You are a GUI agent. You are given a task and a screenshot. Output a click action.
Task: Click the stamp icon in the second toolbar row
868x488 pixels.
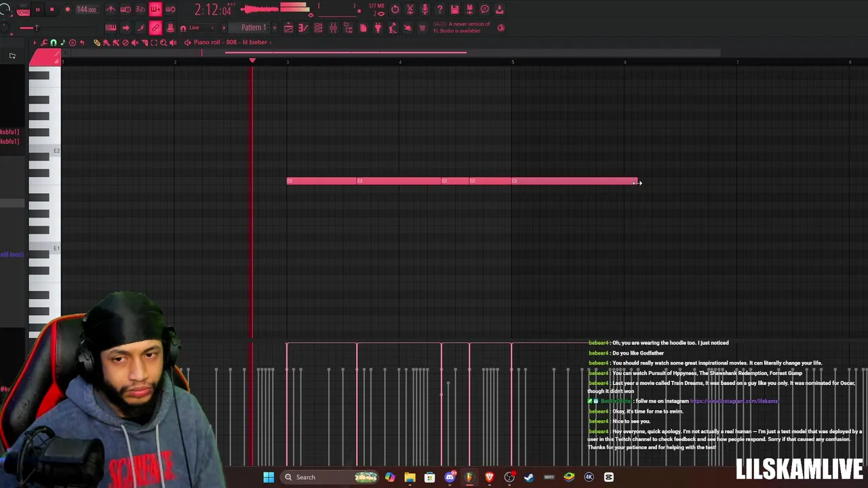coord(170,28)
